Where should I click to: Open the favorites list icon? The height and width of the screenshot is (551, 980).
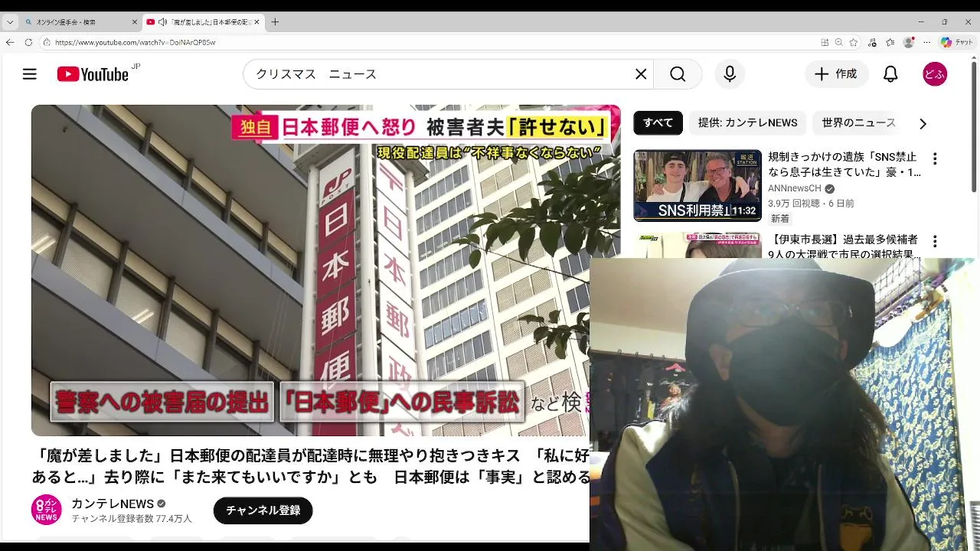pyautogui.click(x=890, y=42)
